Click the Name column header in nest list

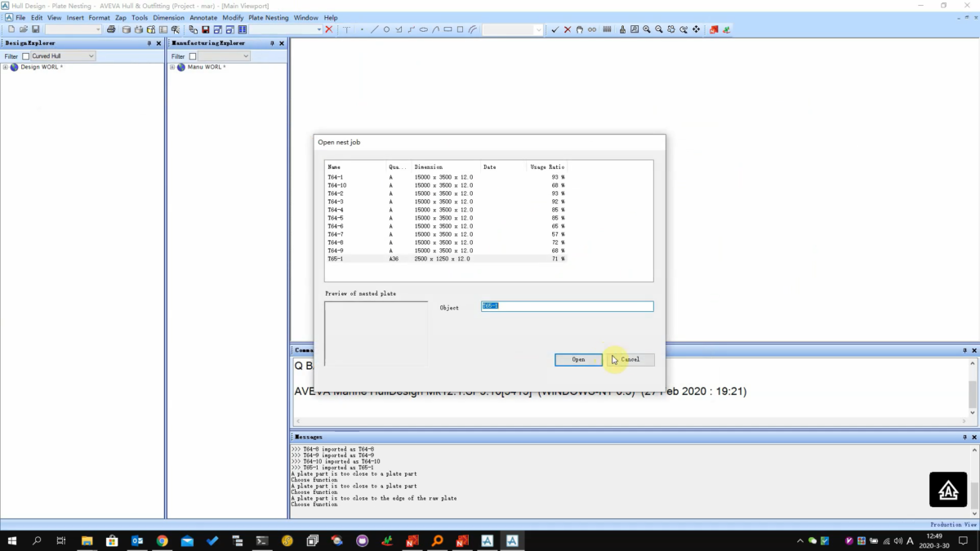click(355, 167)
